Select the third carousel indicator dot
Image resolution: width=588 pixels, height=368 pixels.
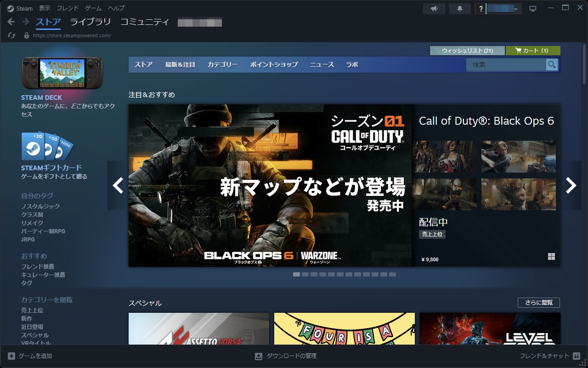click(314, 274)
